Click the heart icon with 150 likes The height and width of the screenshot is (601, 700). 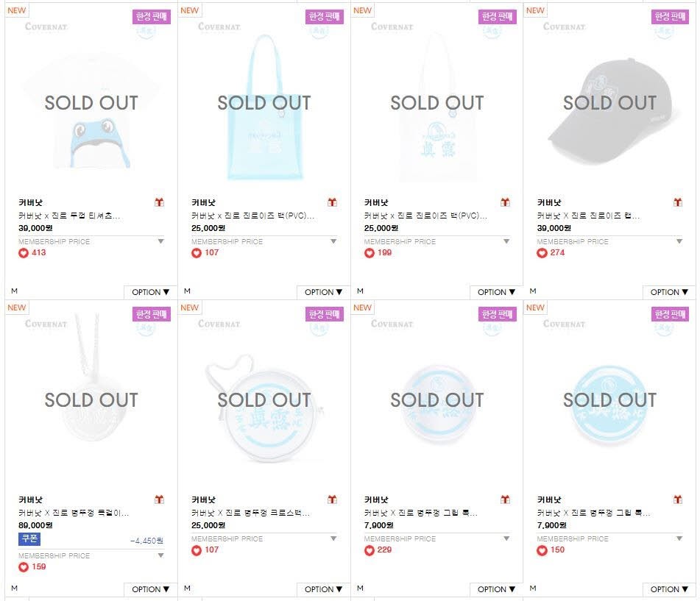542,550
